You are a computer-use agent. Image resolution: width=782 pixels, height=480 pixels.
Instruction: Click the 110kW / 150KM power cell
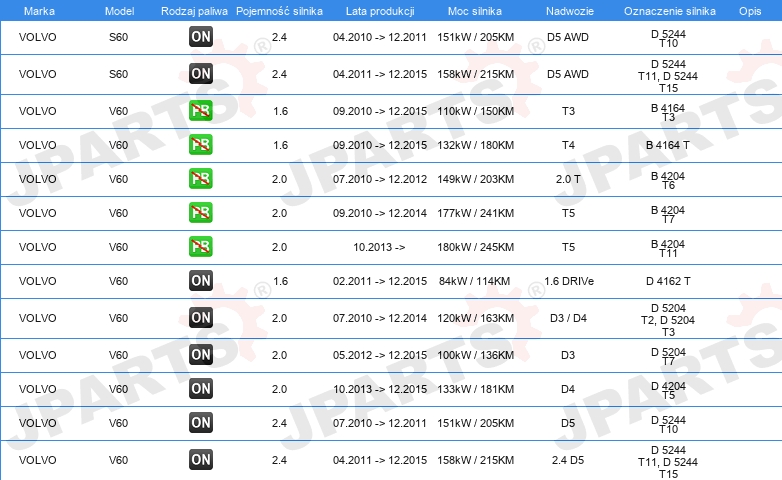tap(475, 111)
